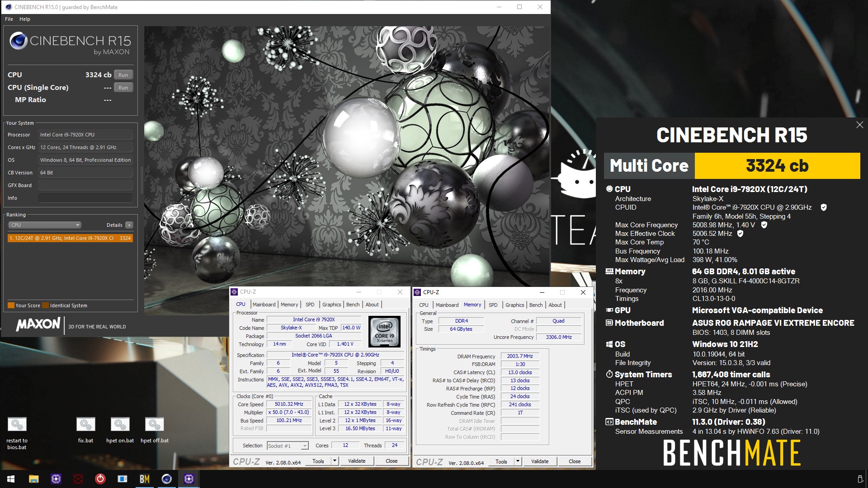Image resolution: width=868 pixels, height=488 pixels.
Task: Click Tools button in right CPU-Z
Action: (501, 461)
